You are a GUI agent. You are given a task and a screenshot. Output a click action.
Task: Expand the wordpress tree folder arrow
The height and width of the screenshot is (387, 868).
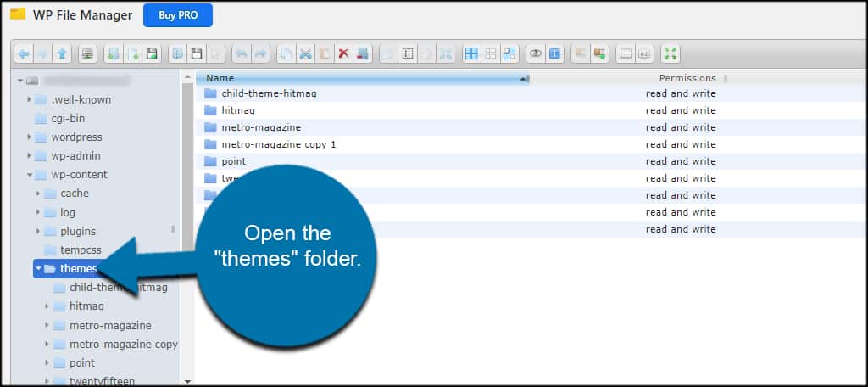point(30,137)
